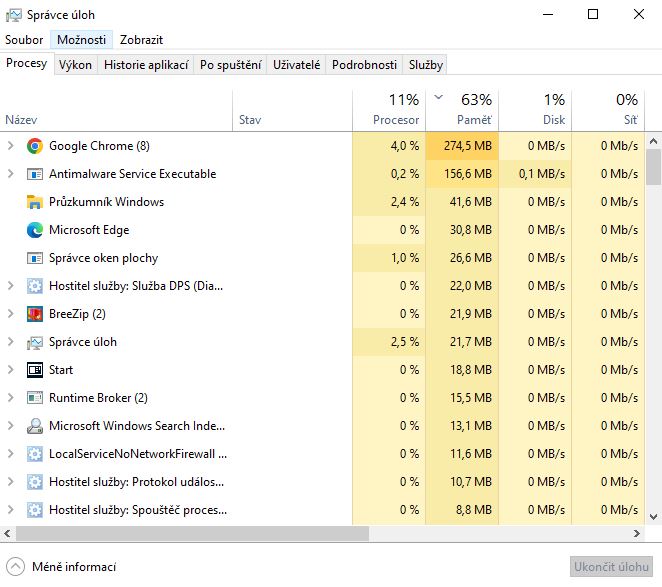Screen dimensions: 662x587
Task: Click the Microsoft Windows Search Indexer icon
Action: pyautogui.click(x=35, y=426)
